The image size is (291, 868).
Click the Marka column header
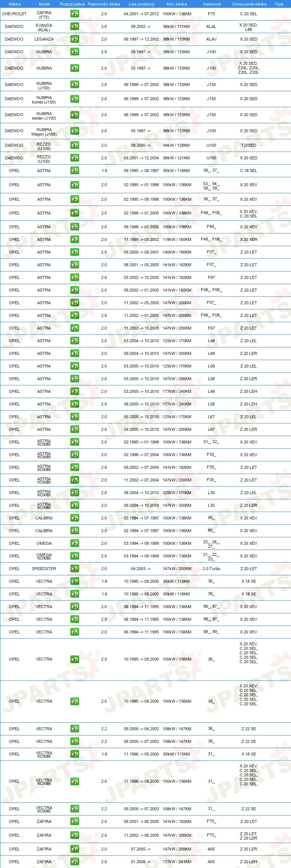[x=15, y=4]
